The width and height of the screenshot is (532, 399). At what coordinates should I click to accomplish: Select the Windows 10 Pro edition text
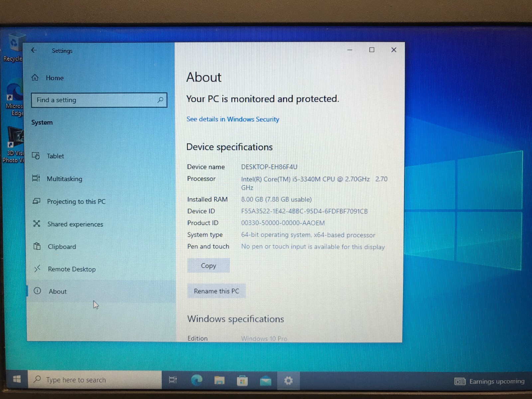tap(264, 338)
